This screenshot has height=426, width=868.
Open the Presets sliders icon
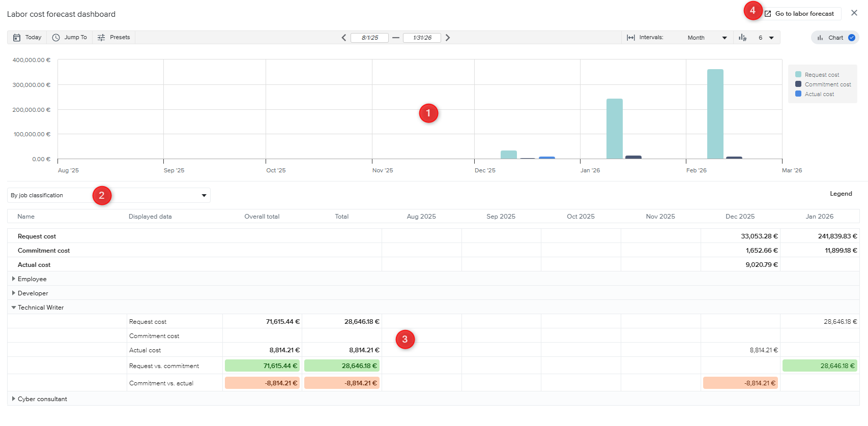pyautogui.click(x=101, y=38)
